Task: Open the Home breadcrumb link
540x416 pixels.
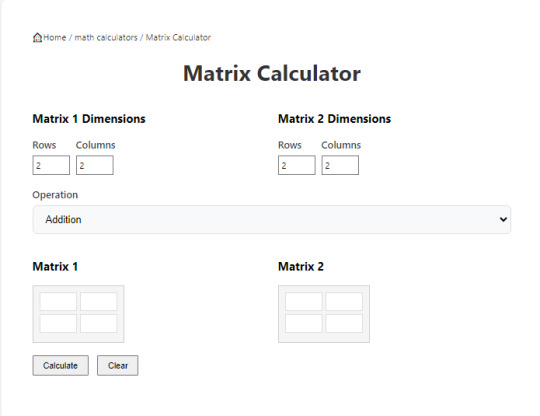Action: pos(54,37)
